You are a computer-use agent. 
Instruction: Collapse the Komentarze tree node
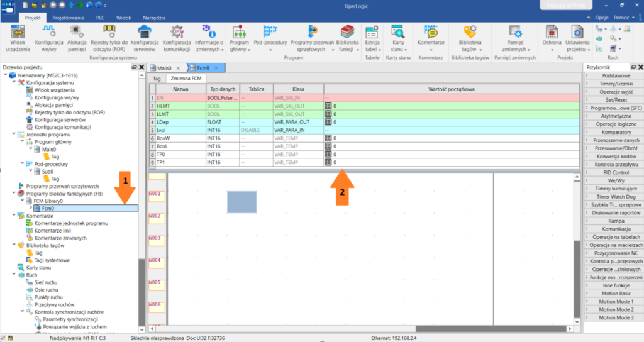click(x=14, y=216)
